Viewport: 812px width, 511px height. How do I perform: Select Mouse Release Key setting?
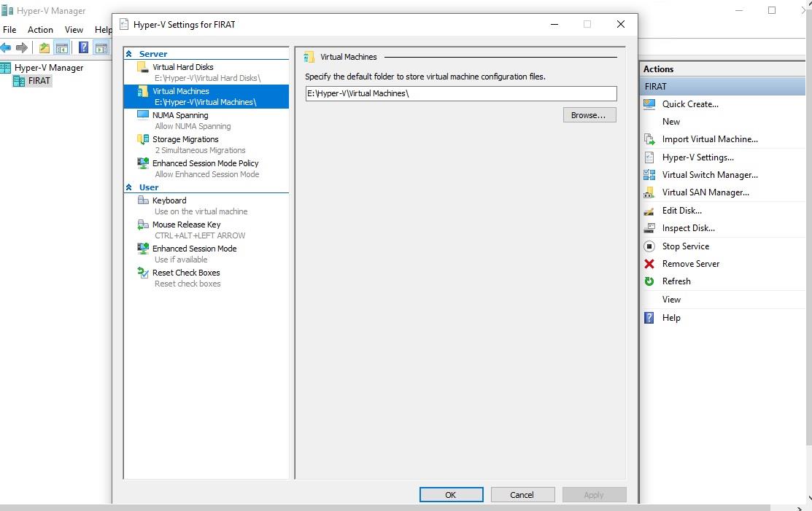(x=206, y=230)
